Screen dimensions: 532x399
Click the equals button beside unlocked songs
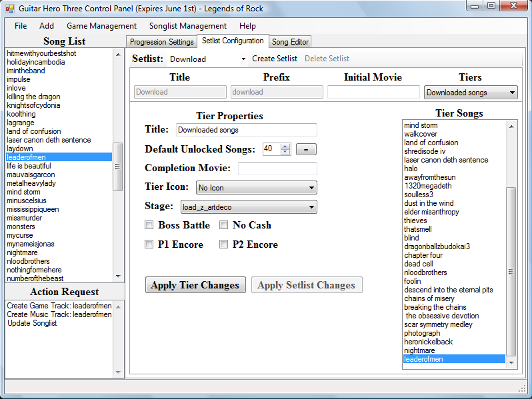[306, 149]
